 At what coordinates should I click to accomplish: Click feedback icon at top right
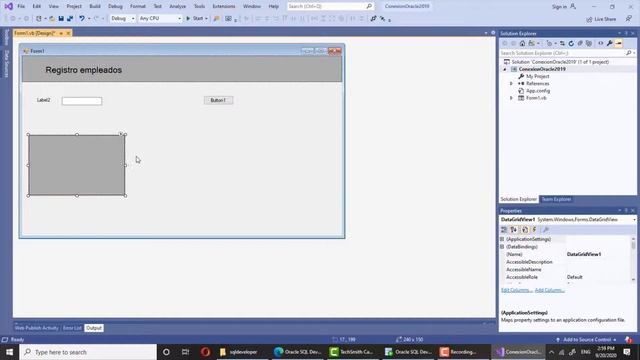coord(629,19)
